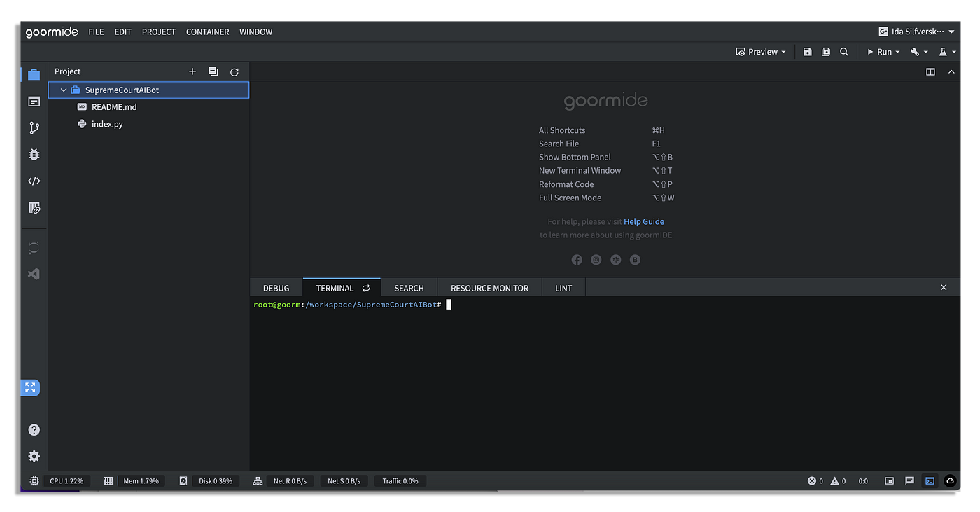Viewport: 980px width, 512px height.
Task: Click the TERMINAL tab reload icon
Action: 366,288
